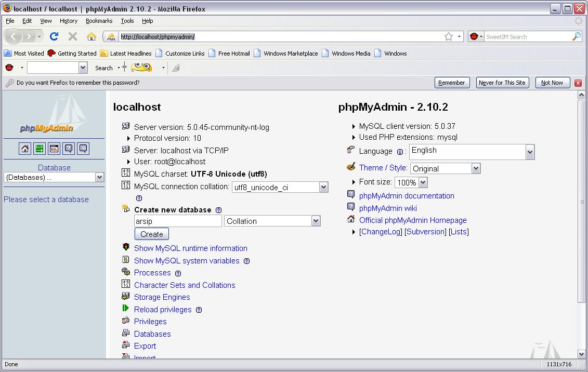Click the SweetIM Search field
This screenshot has height=372, width=588.
pos(528,37)
